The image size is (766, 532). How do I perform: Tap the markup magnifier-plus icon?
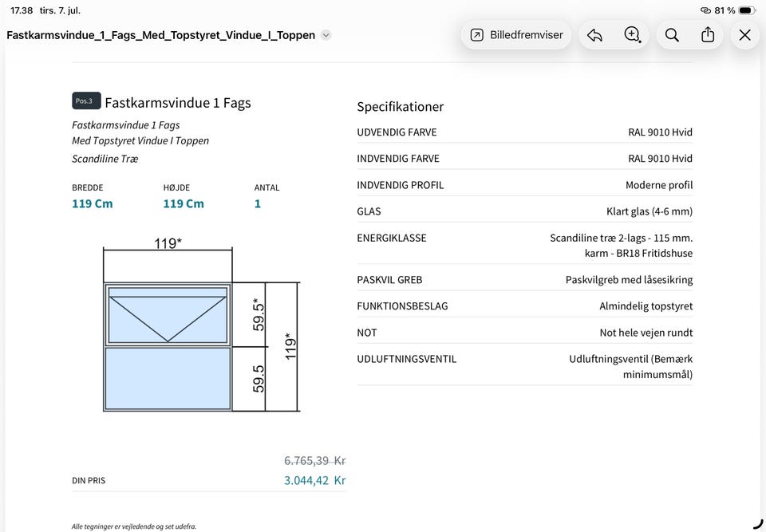click(633, 35)
